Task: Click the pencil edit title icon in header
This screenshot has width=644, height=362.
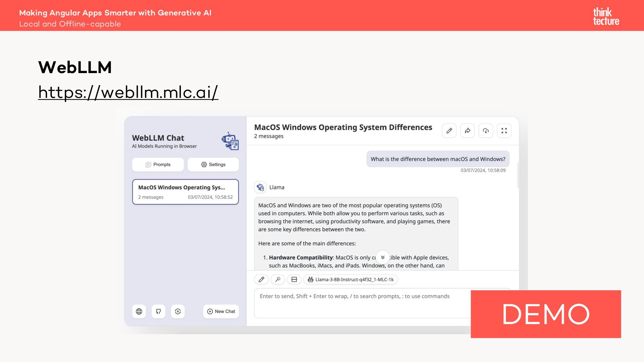Action: tap(449, 131)
